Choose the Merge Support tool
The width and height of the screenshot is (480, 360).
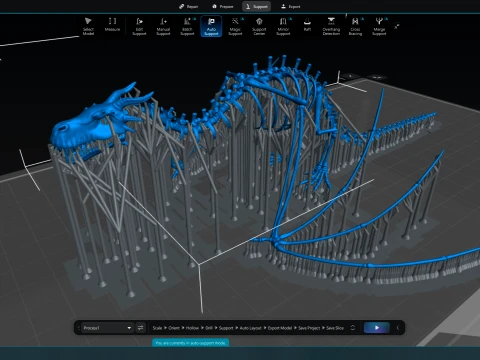[379, 26]
